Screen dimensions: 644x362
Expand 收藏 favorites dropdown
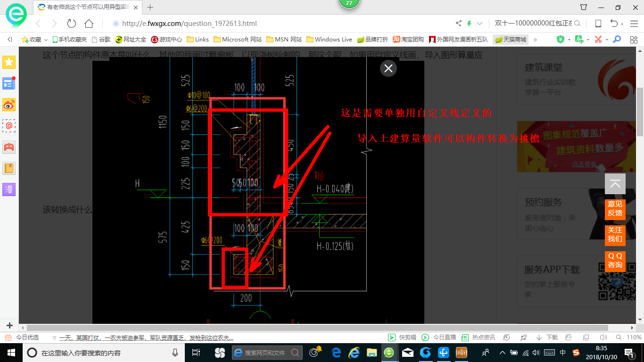pos(46,40)
